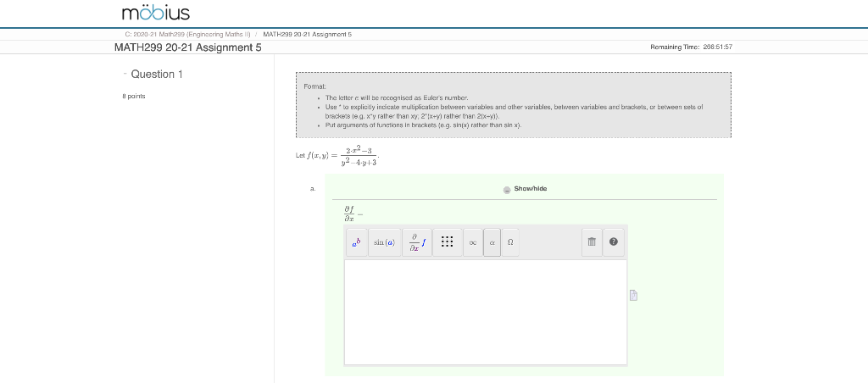
Task: Clear the answer with the trash icon
Action: (592, 242)
